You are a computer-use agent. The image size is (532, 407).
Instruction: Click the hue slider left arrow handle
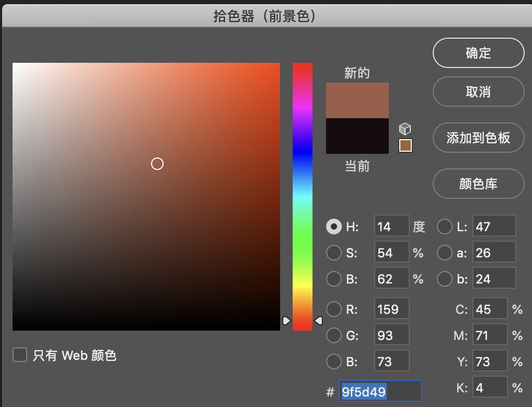tap(286, 320)
